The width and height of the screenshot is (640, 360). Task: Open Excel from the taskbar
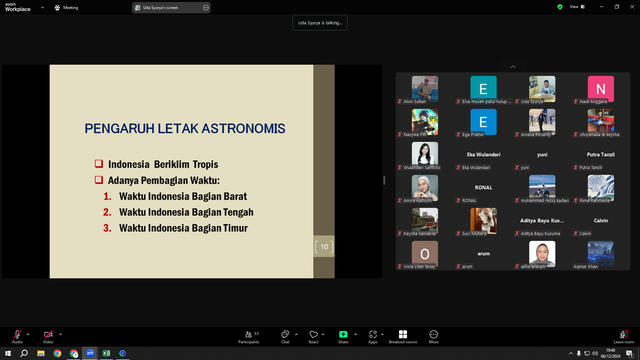pyautogui.click(x=106, y=353)
